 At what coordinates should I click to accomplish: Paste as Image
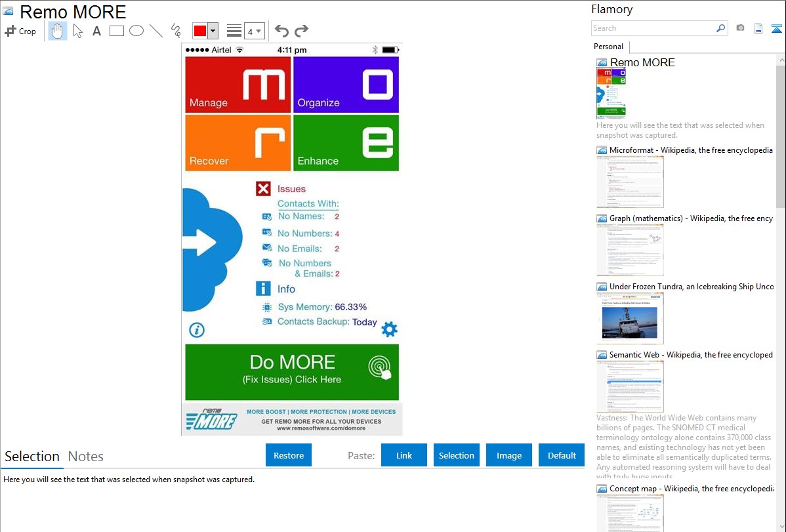coord(509,455)
